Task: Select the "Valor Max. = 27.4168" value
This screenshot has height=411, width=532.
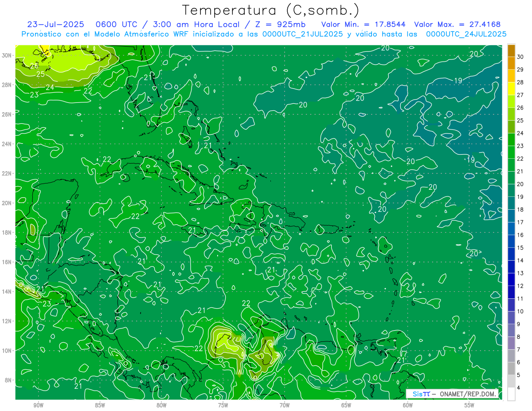Action: [457, 24]
